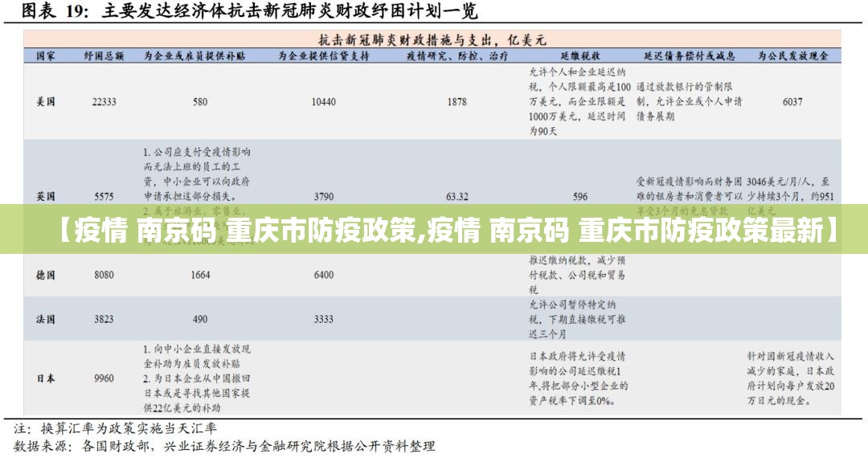Select the 法国 credit value 3333
The width and height of the screenshot is (868, 458).
(x=323, y=319)
